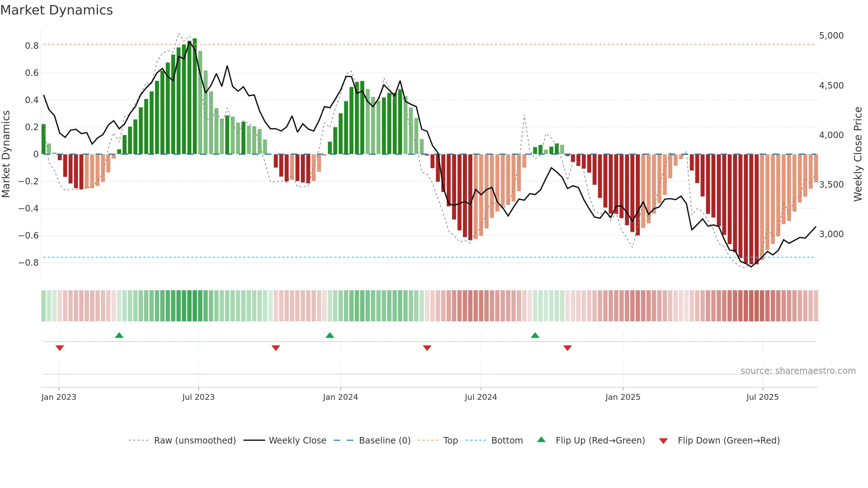Click the 0.8 left axis label
The image size is (868, 488).
click(x=32, y=46)
